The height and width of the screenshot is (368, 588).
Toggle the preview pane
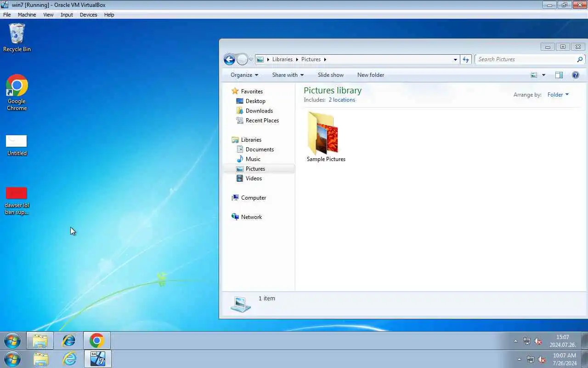coord(559,75)
